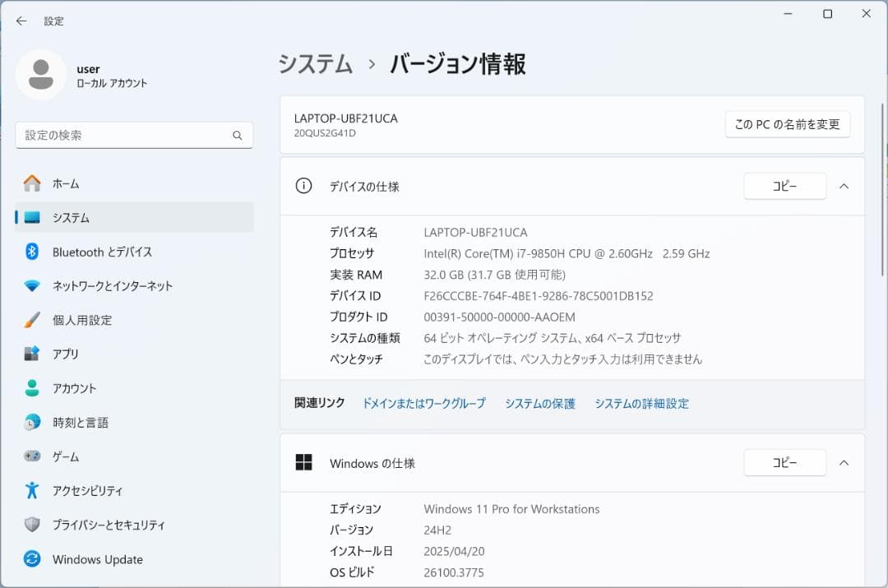Copy Windows specifications with コピー button

(x=784, y=463)
